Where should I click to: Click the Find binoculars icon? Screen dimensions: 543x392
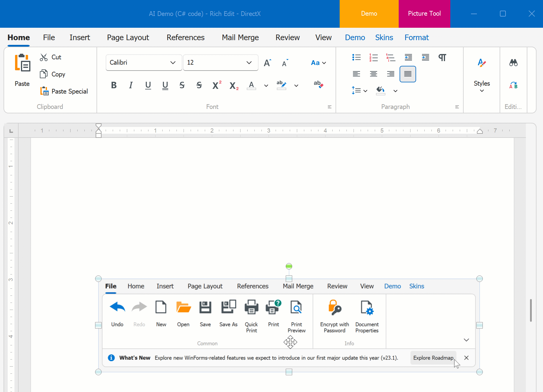[x=513, y=63]
